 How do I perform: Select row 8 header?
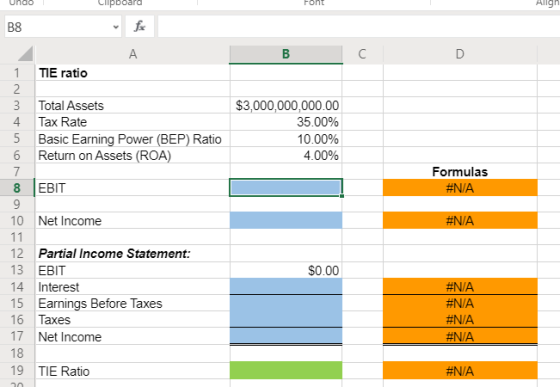point(17,188)
